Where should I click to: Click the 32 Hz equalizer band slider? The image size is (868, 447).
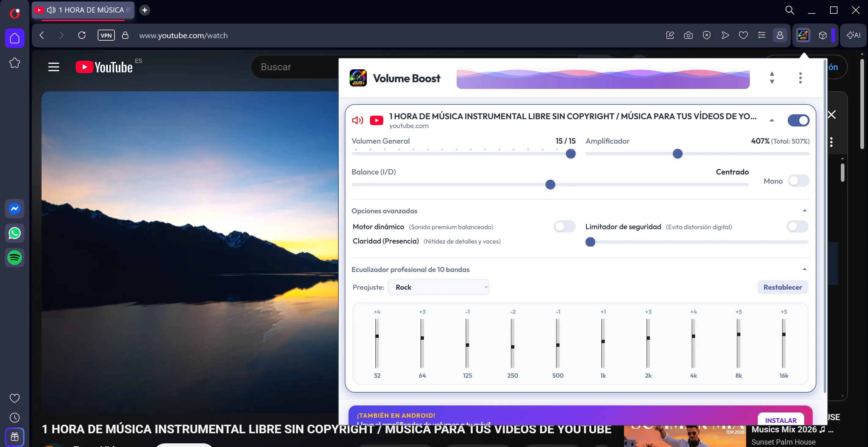tap(377, 343)
